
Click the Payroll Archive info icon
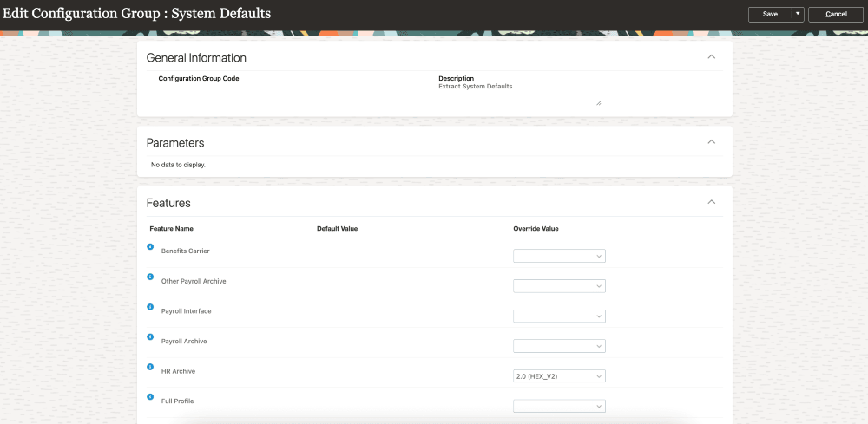click(x=150, y=336)
